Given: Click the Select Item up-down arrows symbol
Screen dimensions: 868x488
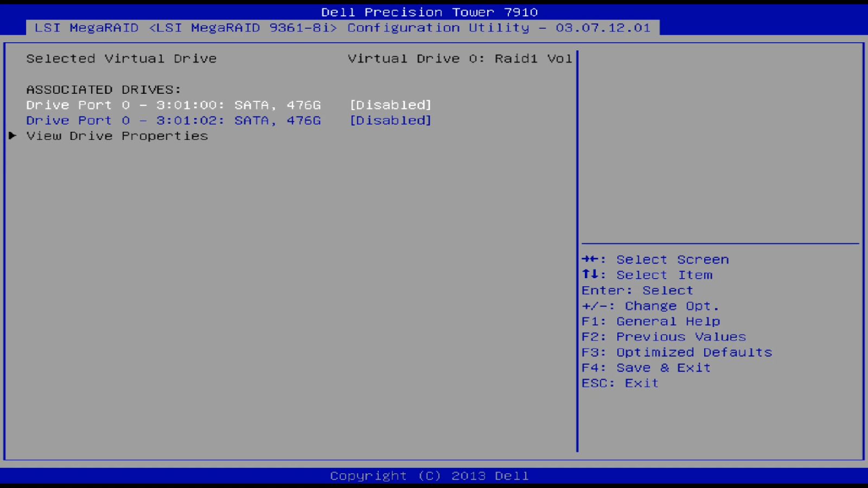Looking at the screenshot, I should pyautogui.click(x=591, y=275).
